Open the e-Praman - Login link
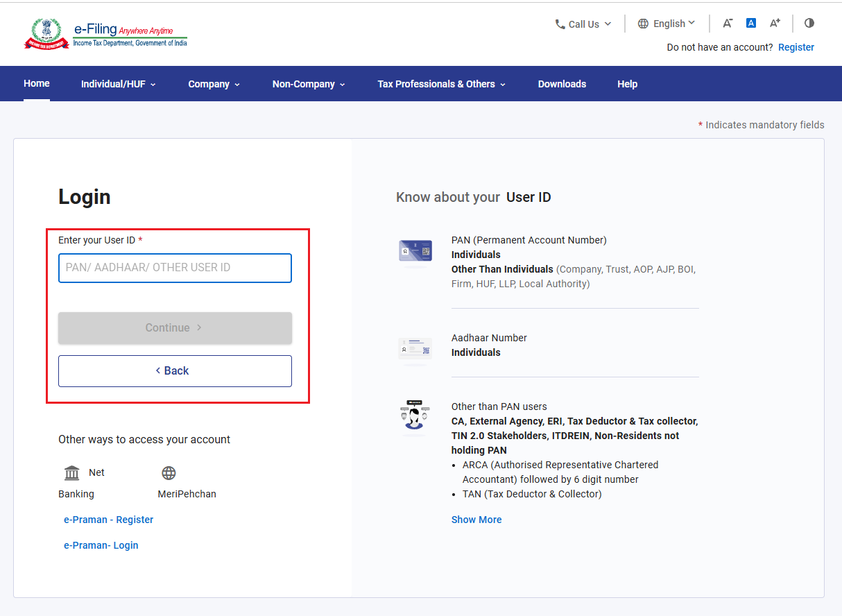 101,545
